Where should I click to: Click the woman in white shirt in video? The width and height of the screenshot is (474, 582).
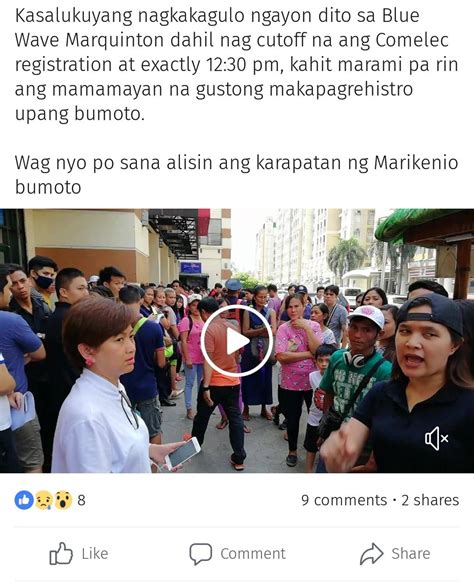[103, 386]
